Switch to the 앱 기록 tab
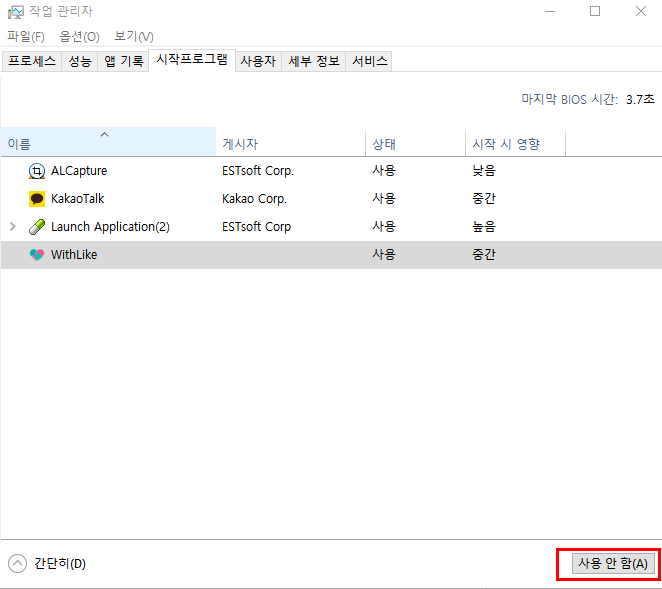 (123, 61)
